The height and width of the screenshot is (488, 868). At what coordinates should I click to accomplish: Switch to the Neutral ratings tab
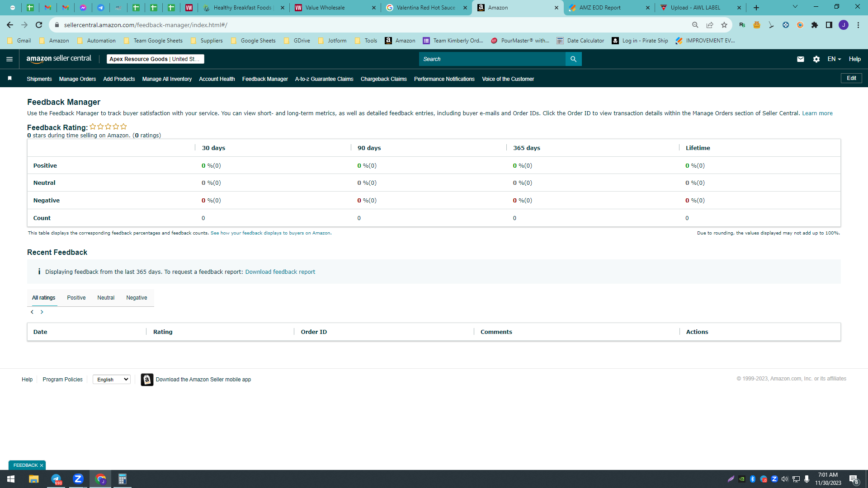point(106,298)
